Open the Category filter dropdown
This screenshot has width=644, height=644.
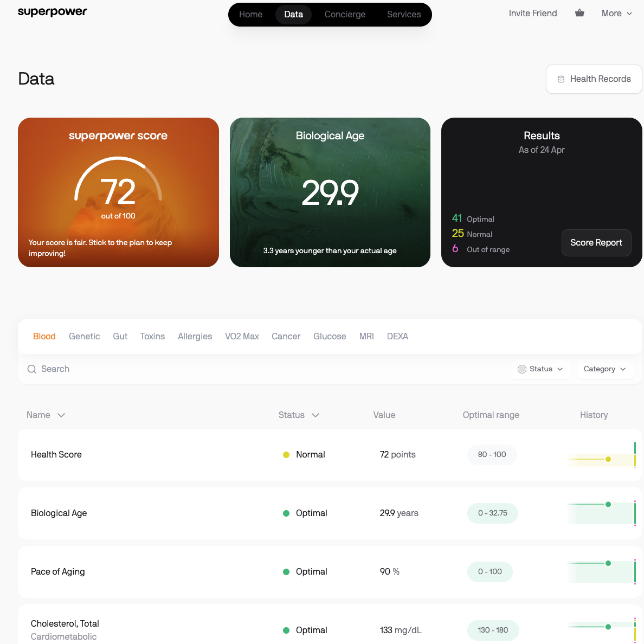[x=604, y=369]
